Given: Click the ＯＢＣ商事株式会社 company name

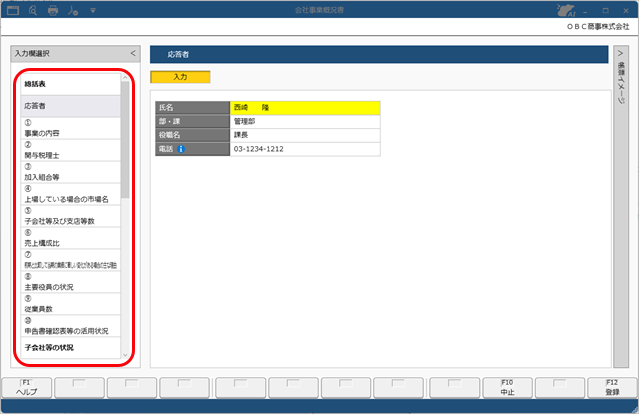Looking at the screenshot, I should tap(598, 27).
